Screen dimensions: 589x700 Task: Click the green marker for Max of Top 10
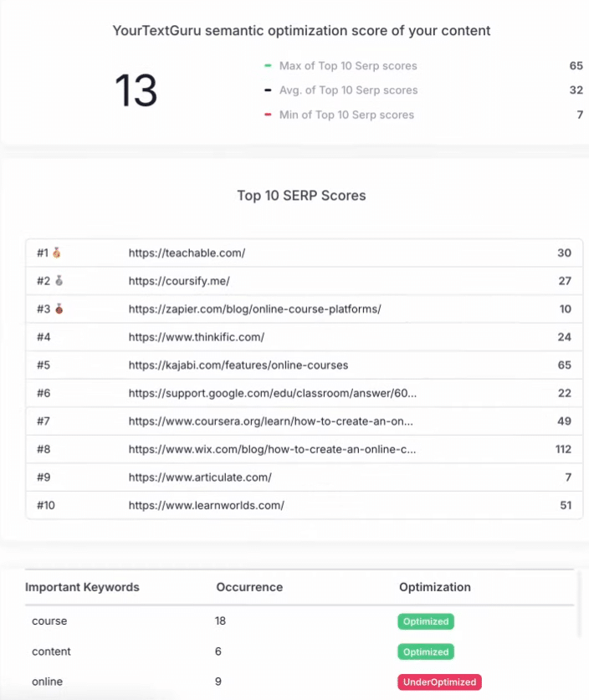(268, 65)
